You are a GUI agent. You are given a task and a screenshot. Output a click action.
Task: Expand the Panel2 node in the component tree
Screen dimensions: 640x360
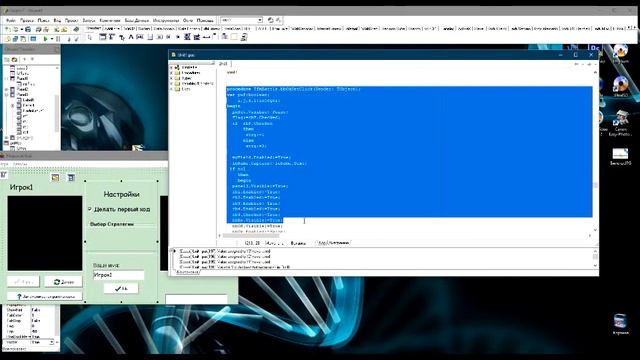tap(6, 89)
